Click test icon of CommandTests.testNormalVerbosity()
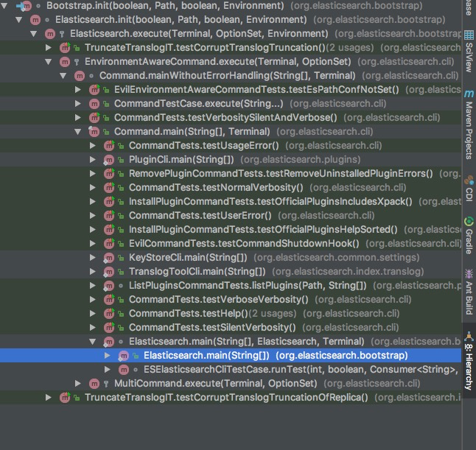 108,188
